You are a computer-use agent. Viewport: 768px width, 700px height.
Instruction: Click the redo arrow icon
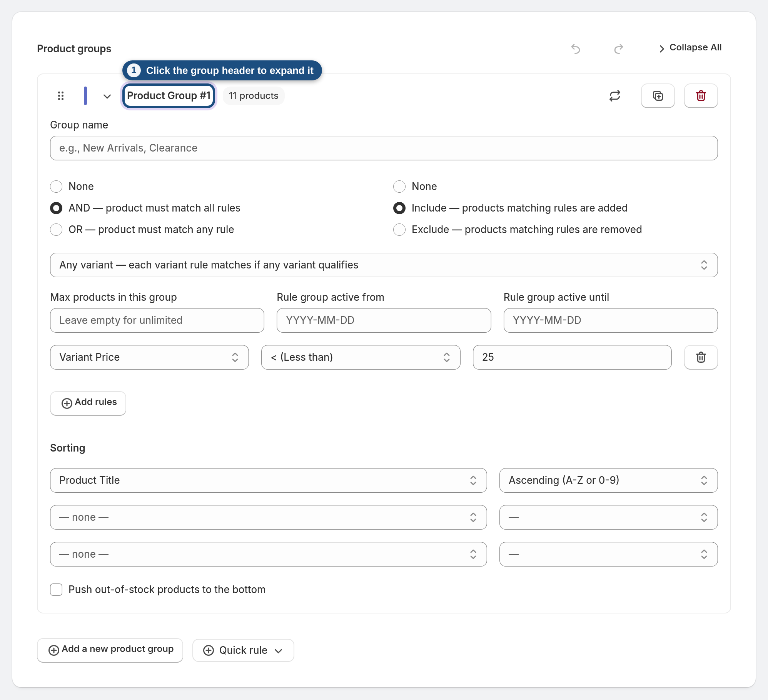pos(618,49)
